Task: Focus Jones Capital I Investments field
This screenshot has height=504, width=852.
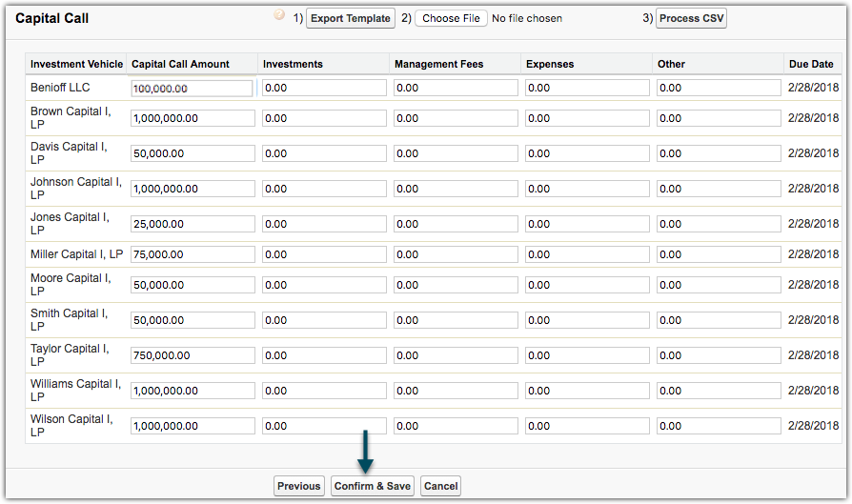Action: pos(324,224)
